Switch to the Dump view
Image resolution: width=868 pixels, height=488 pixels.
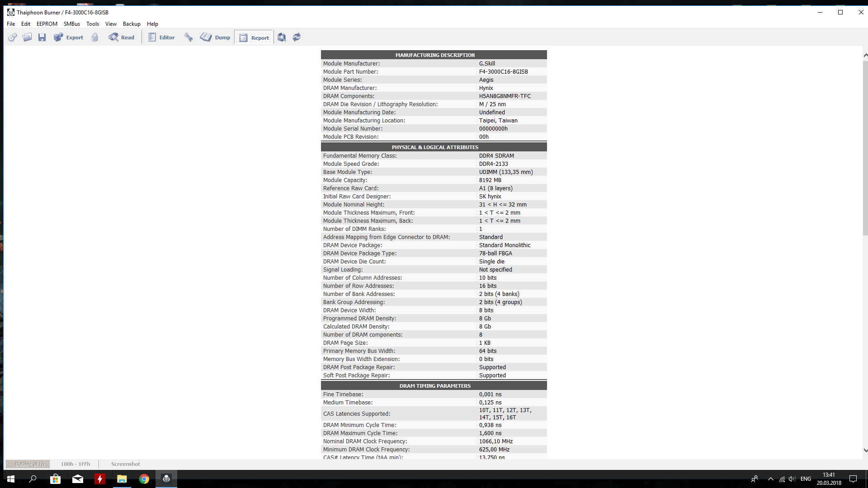pos(215,38)
